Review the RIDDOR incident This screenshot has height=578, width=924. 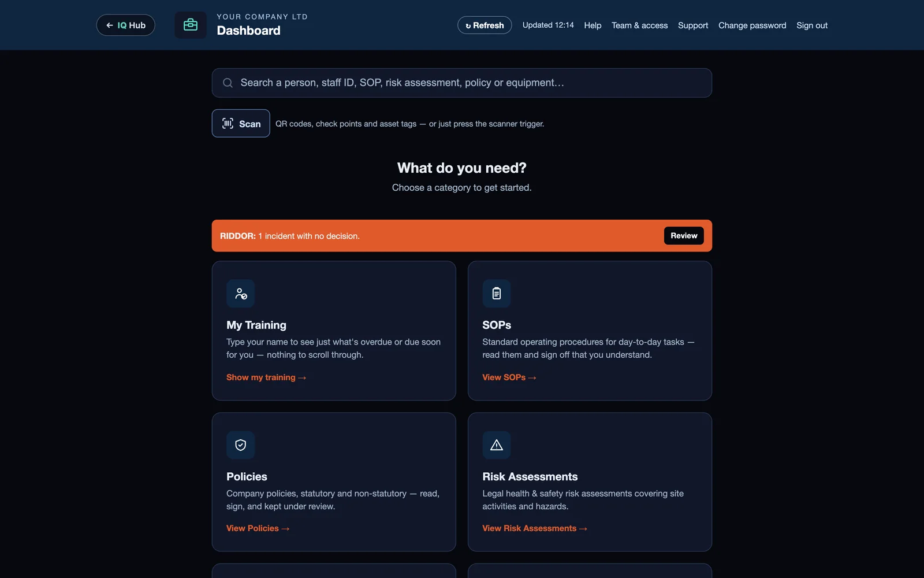click(684, 235)
